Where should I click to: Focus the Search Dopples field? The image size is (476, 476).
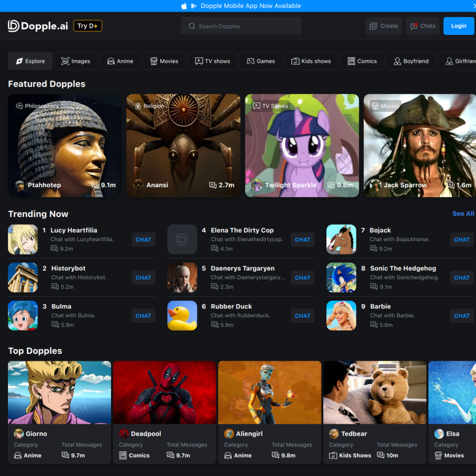(241, 26)
